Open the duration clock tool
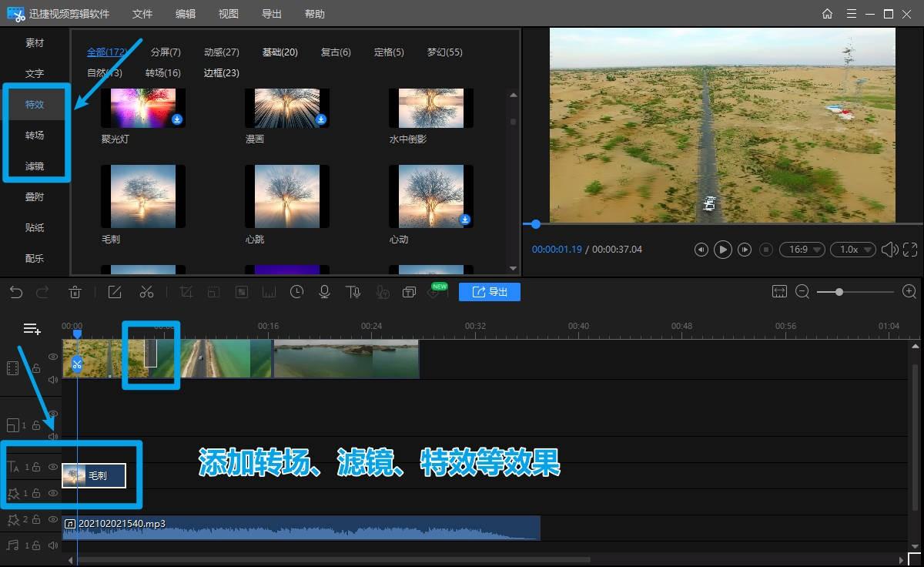The width and height of the screenshot is (924, 567). coord(296,292)
